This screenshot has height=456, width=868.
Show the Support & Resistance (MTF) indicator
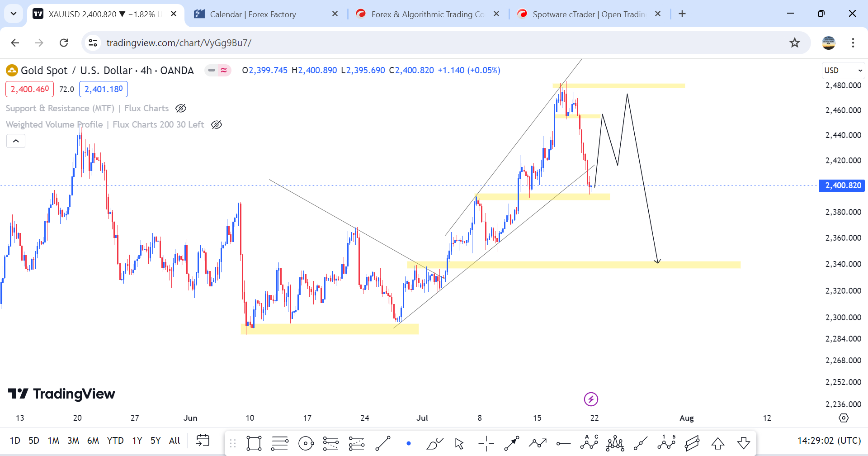pyautogui.click(x=181, y=109)
